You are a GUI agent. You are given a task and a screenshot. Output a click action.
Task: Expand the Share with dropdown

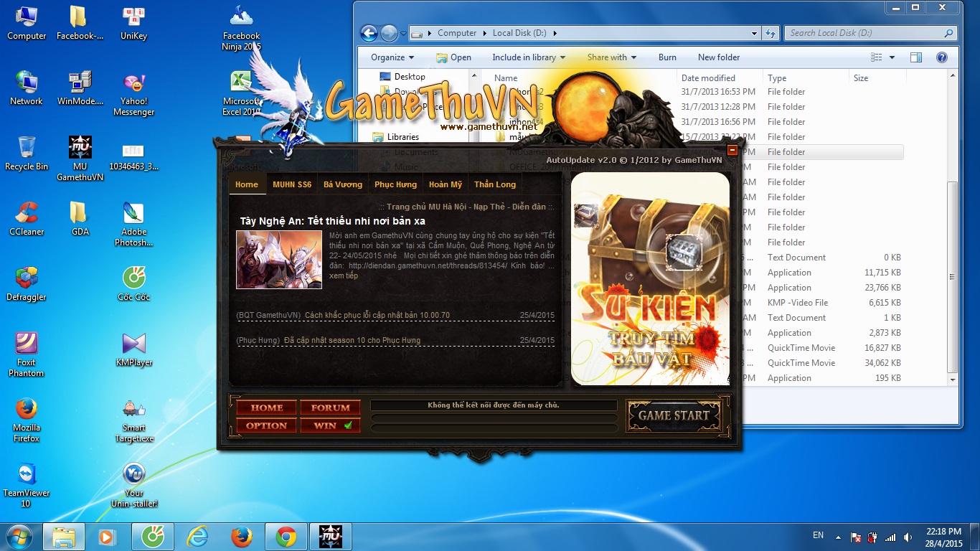[612, 57]
